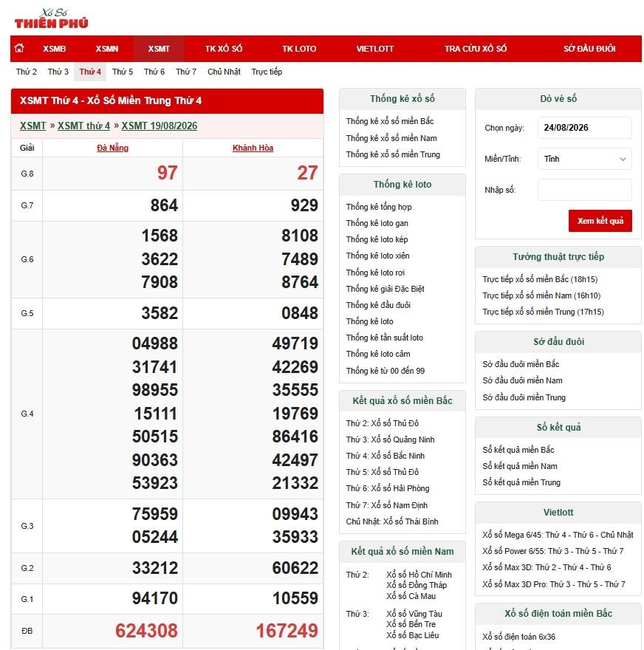Screen dimensions: 644x650
Task: Open Sổ kết quả miền Bắc link
Action: click(518, 450)
